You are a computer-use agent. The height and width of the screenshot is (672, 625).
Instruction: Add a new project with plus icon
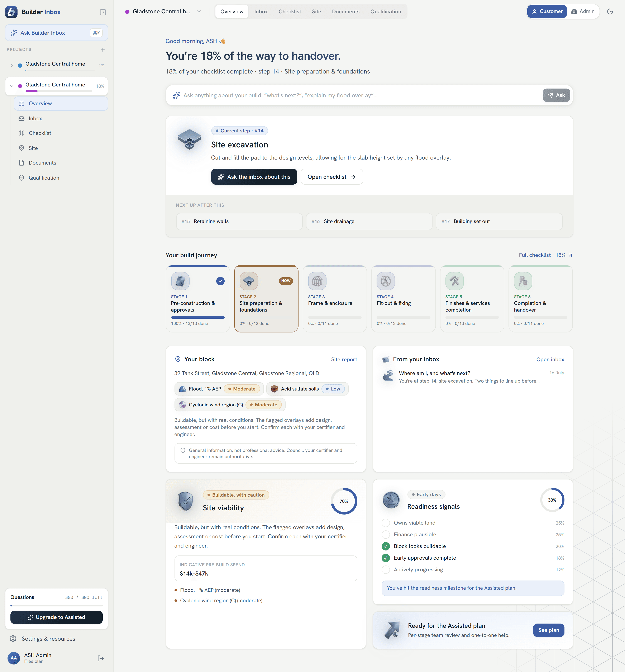[103, 50]
